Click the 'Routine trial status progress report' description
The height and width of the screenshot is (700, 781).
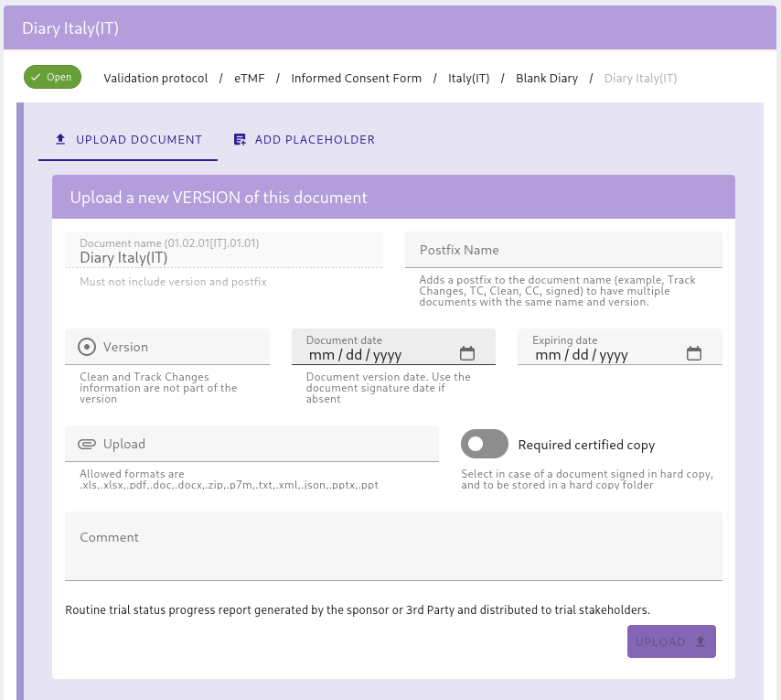tap(358, 609)
